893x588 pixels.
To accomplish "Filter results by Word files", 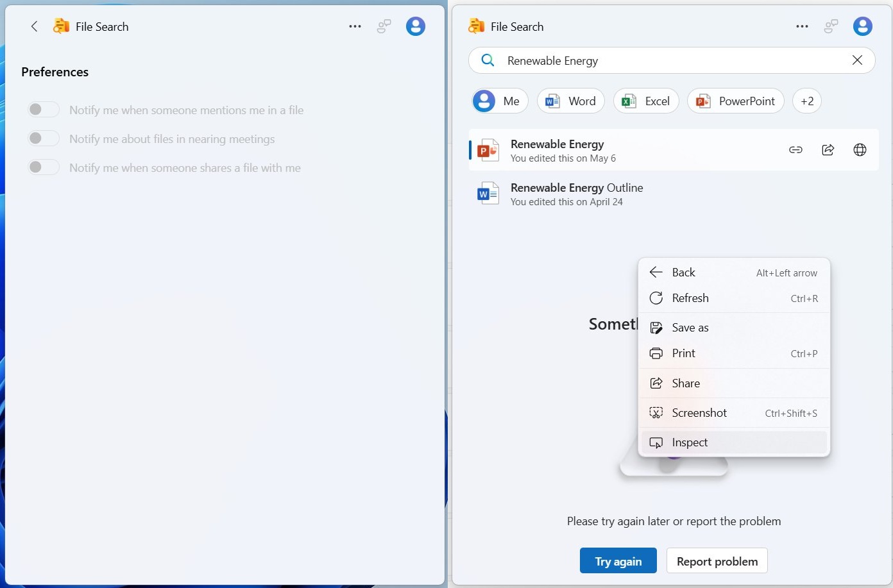I will coord(570,101).
